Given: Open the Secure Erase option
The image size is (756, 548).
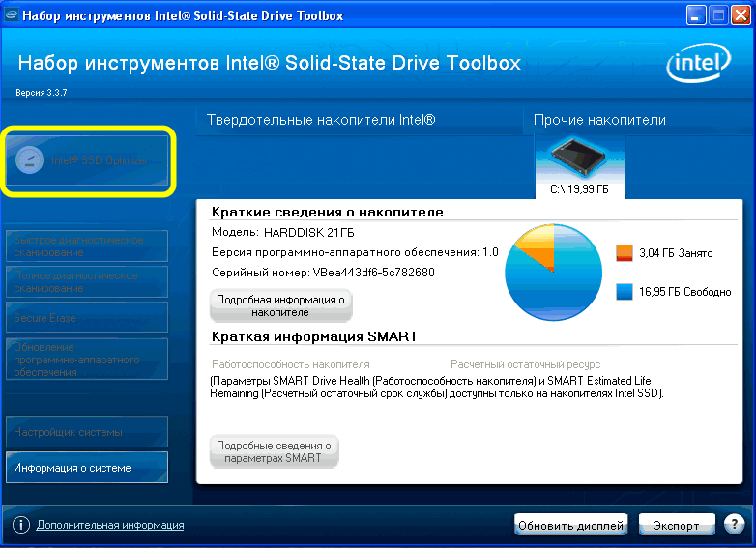Looking at the screenshot, I should point(87,318).
